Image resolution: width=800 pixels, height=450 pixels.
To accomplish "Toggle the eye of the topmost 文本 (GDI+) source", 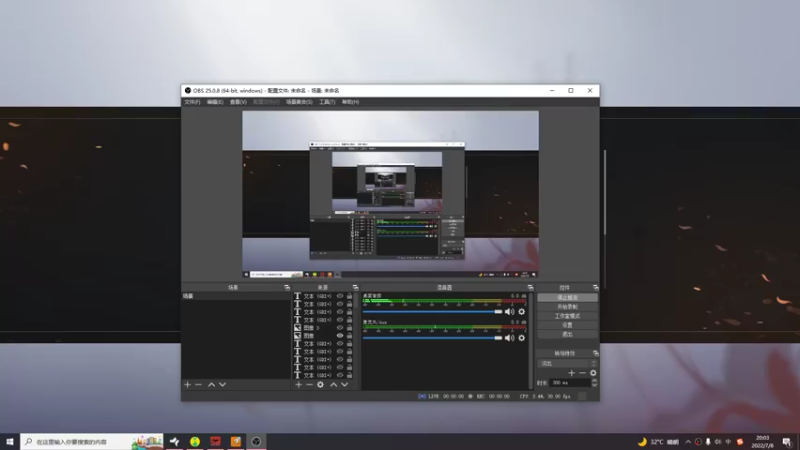I will pyautogui.click(x=340, y=296).
